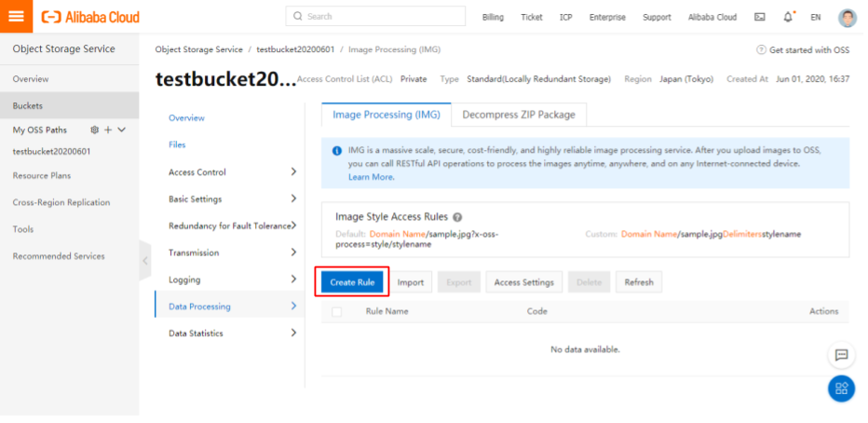Switch to Decompress ZIP Package tab
Screen dimensions: 868x423
519,115
